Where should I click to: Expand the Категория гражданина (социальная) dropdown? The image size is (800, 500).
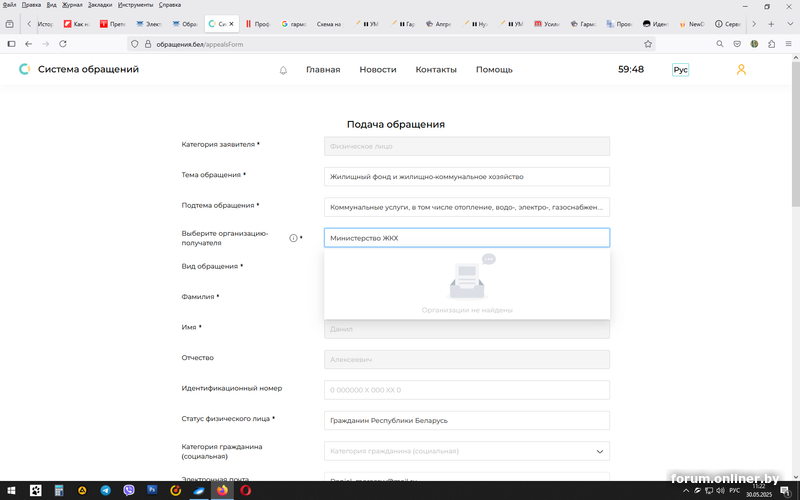(467, 451)
